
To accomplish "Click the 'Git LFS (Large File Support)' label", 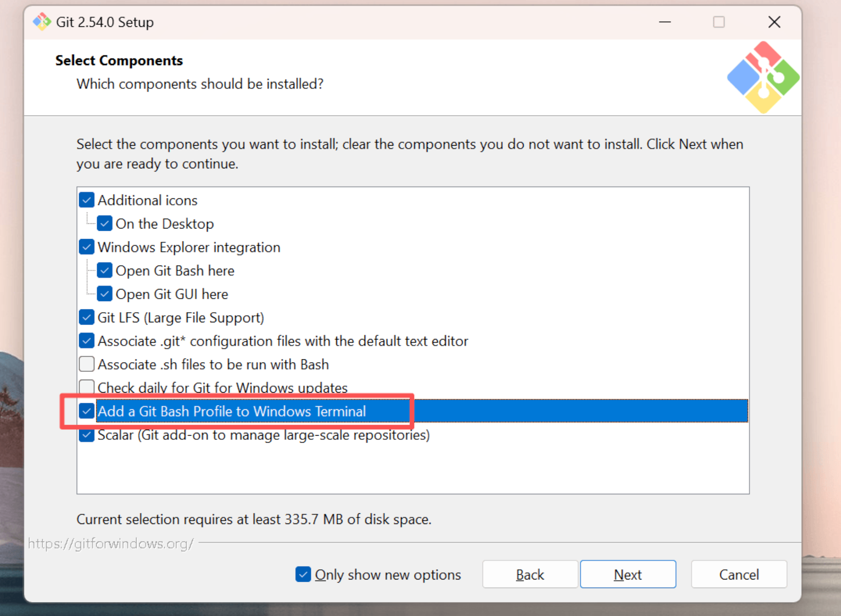I will [181, 318].
